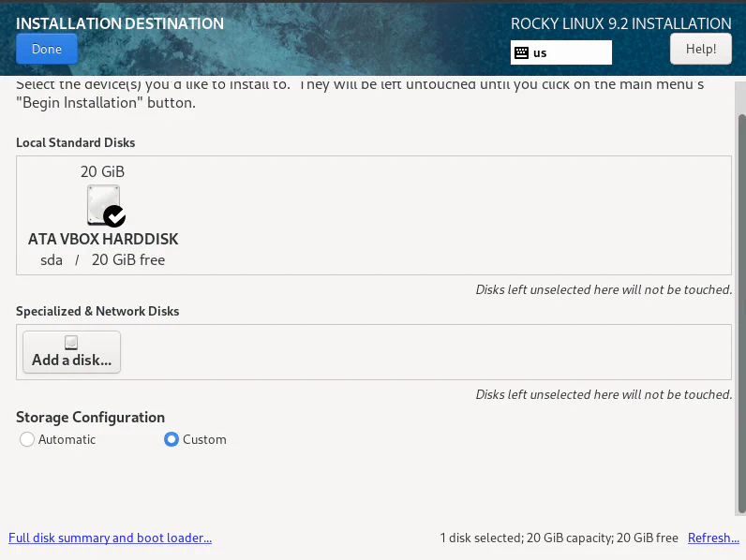Viewport: 746px width, 560px height.
Task: Click the Specialized & Network Disks heading
Action: [97, 311]
